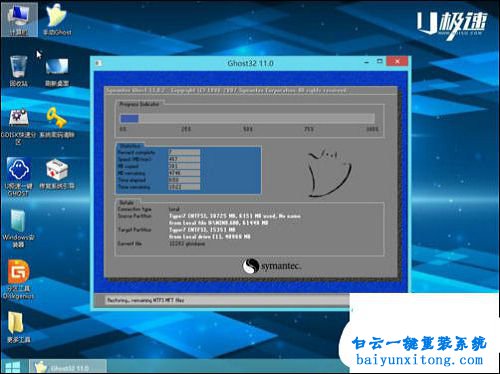Click the Target Partition details text

click(210, 233)
